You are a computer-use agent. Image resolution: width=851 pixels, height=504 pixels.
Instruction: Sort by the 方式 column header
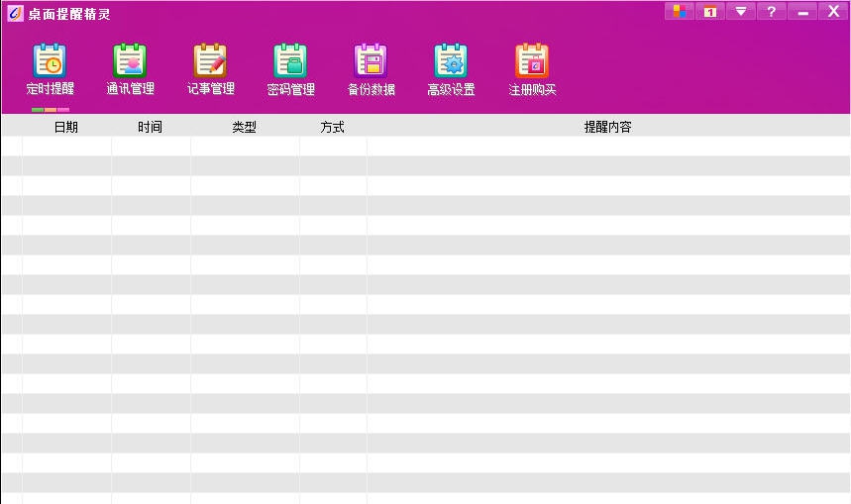(x=333, y=127)
